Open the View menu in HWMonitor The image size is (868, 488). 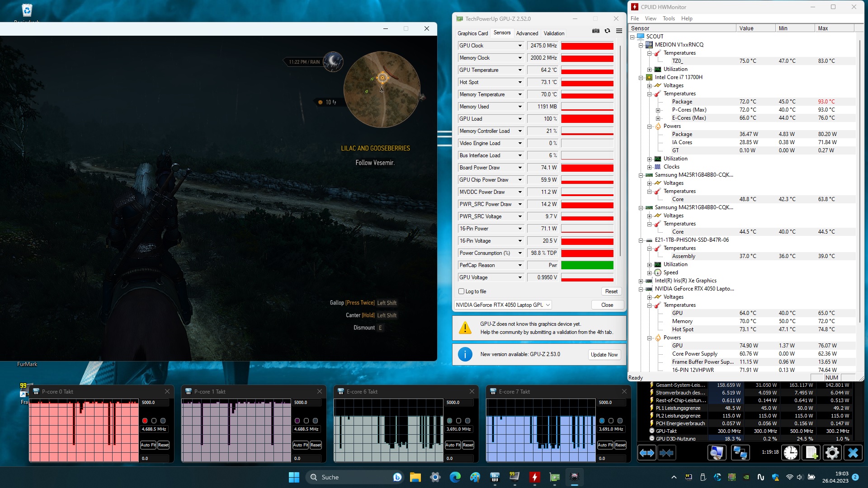[x=651, y=19]
